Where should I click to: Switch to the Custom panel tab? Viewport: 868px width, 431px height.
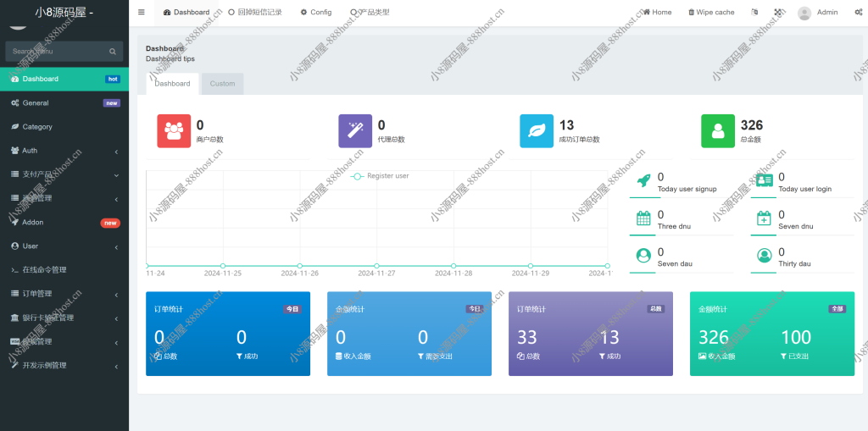click(x=223, y=84)
